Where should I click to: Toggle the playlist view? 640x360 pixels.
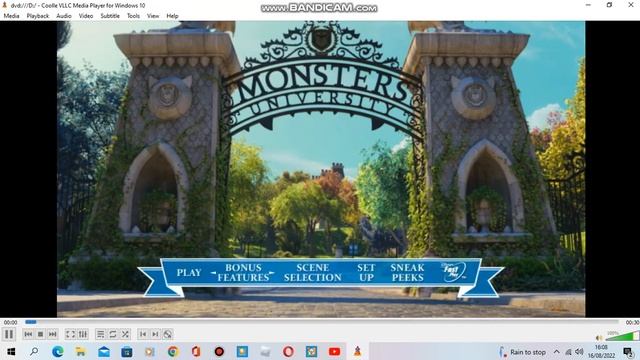pos(100,334)
